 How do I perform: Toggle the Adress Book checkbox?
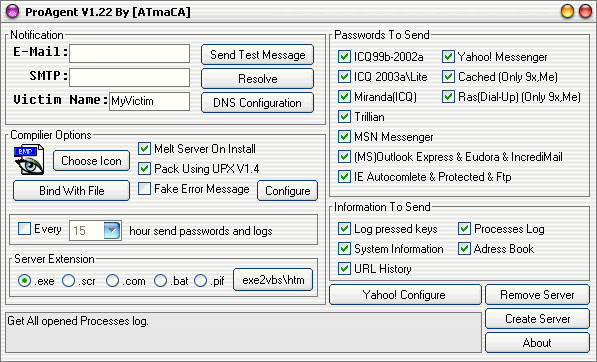click(x=464, y=249)
